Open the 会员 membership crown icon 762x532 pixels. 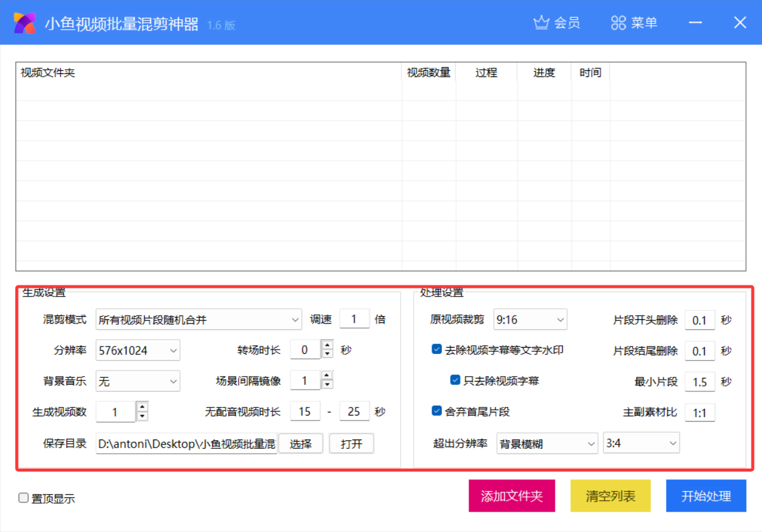pyautogui.click(x=541, y=23)
